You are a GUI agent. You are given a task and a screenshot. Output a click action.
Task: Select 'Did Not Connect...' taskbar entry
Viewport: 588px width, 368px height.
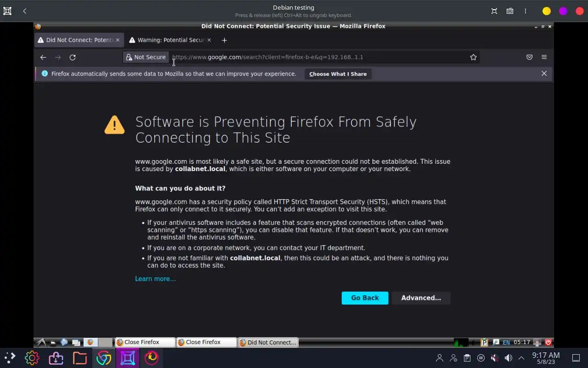268,342
